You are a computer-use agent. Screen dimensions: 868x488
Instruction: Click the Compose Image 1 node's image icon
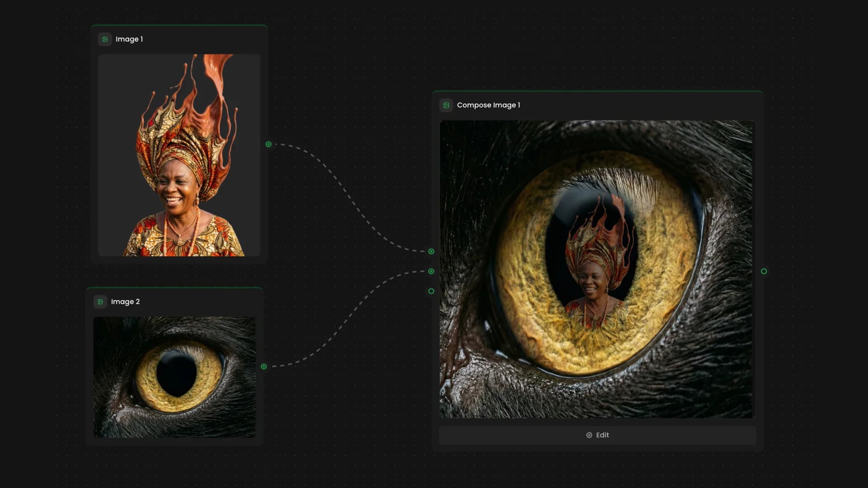click(x=447, y=105)
